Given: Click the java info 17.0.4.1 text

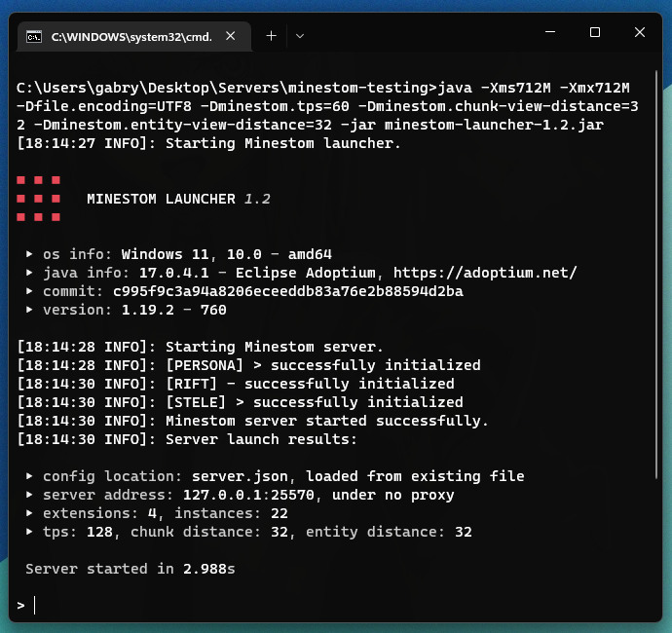Looking at the screenshot, I should tap(173, 273).
